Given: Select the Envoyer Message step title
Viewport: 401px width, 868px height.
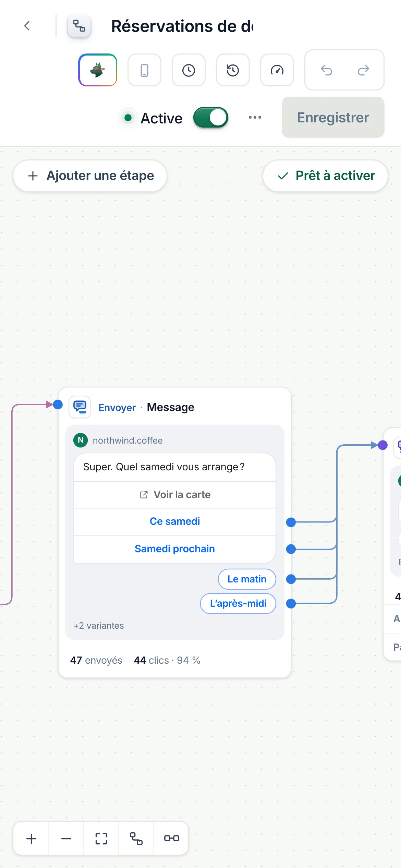Looking at the screenshot, I should coord(146,407).
